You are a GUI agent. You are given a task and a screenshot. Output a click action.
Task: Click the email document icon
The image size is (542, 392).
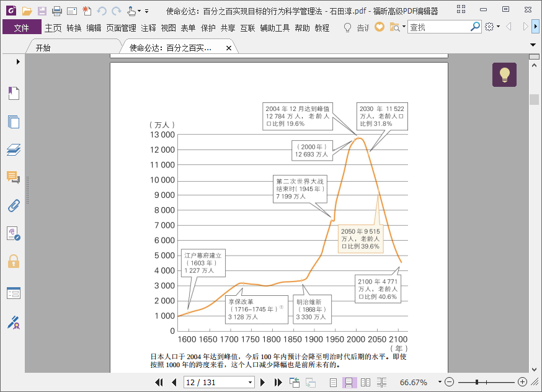click(x=72, y=11)
